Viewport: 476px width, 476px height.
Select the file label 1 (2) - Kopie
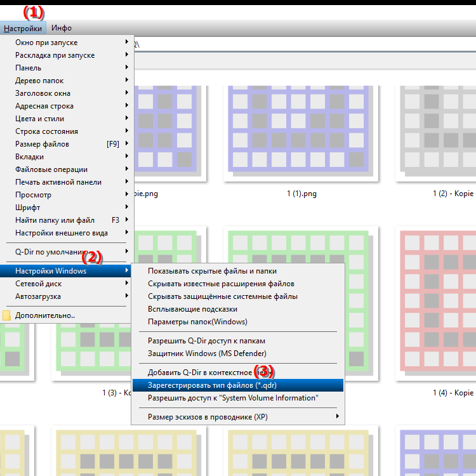point(453,194)
